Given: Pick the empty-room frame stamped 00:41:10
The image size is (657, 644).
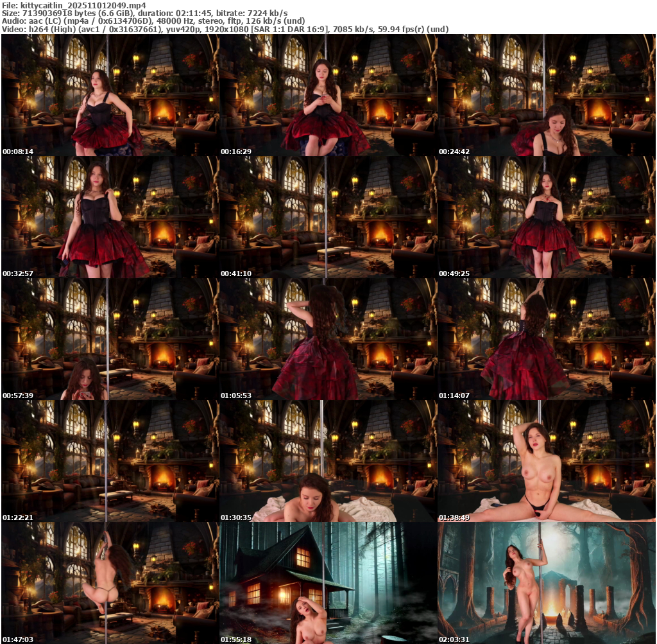Looking at the screenshot, I should 328,217.
